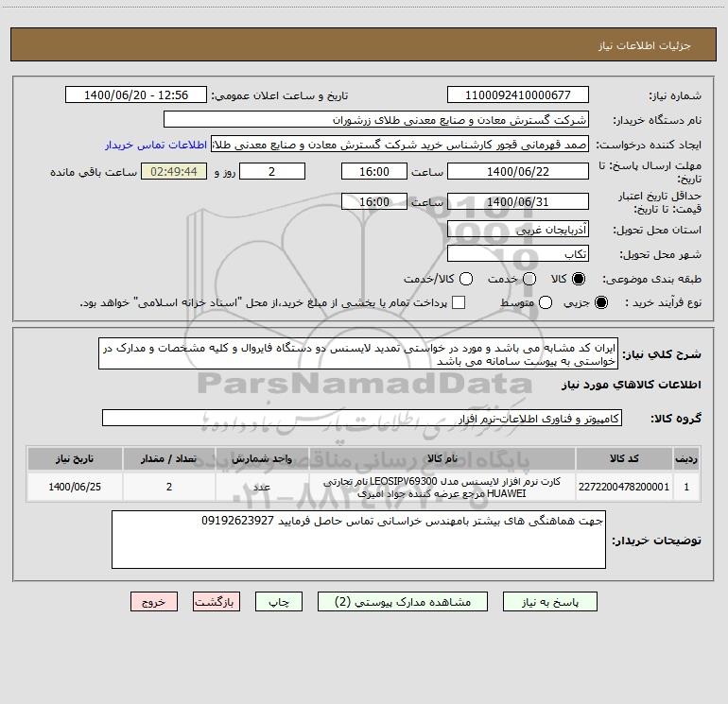Click the general need description text box
Viewport: 728px width, 704px height.
[x=358, y=354]
